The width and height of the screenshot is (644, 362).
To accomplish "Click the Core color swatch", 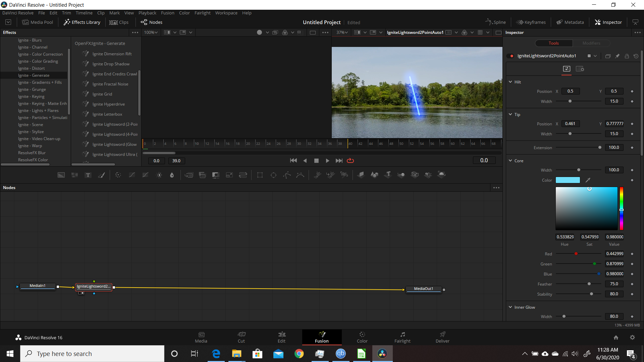I will coord(568,180).
